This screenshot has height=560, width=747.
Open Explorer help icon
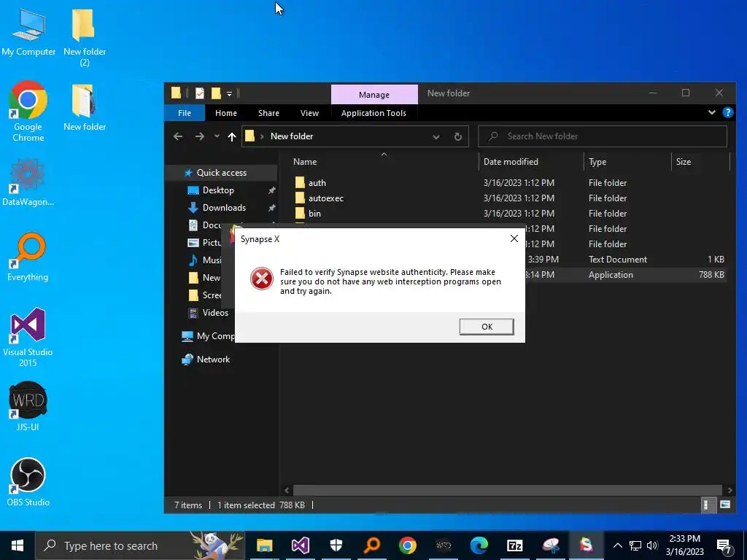pos(727,112)
